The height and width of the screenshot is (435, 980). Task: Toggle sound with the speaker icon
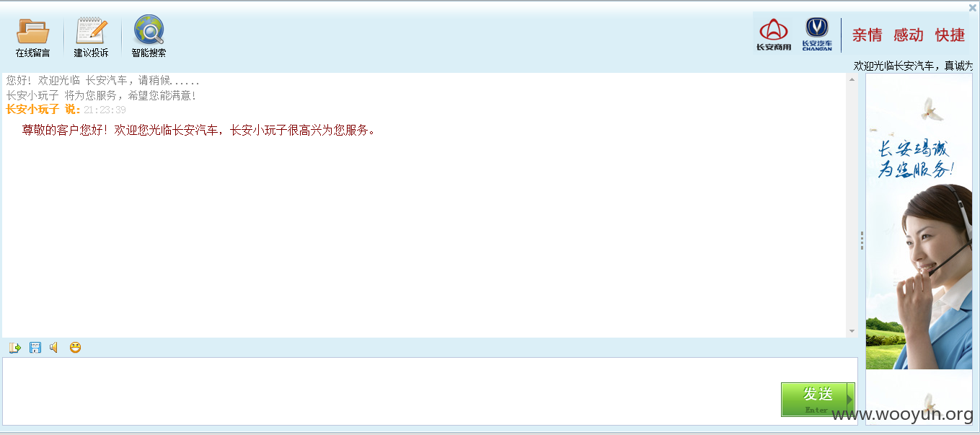(54, 348)
